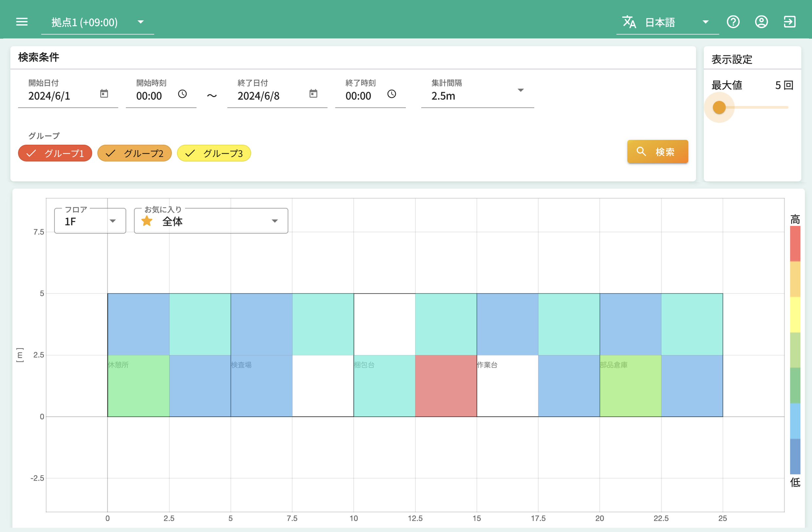Screen dimensions: 812x532
Task: Open the start date calendar picker
Action: coord(104,93)
